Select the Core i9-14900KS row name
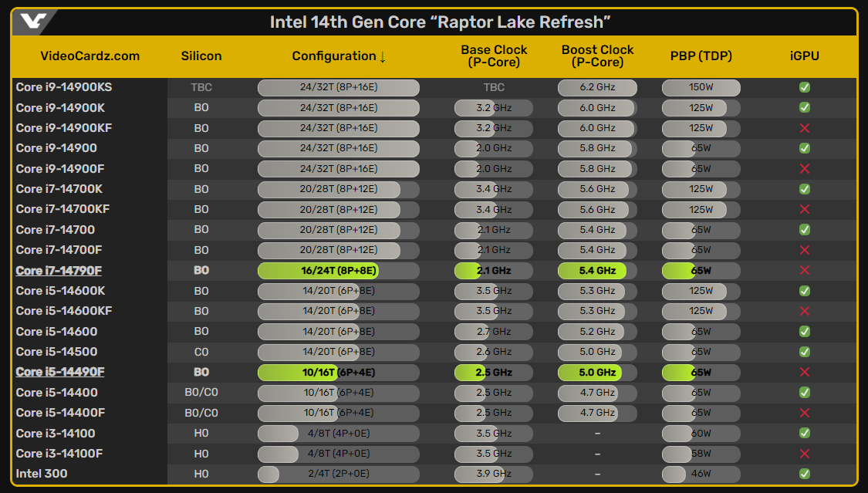 coord(64,87)
